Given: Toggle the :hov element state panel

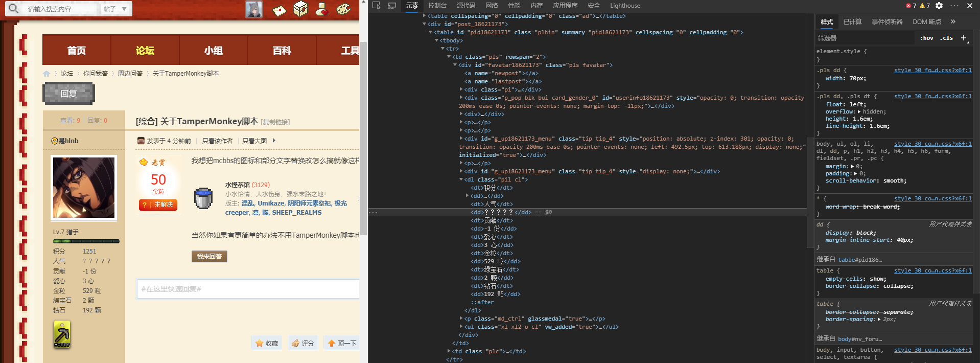Looking at the screenshot, I should [926, 38].
